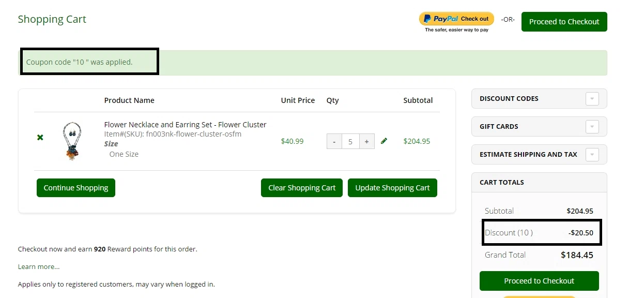Decrease quantity with minus button
The height and width of the screenshot is (298, 644).
click(x=334, y=141)
